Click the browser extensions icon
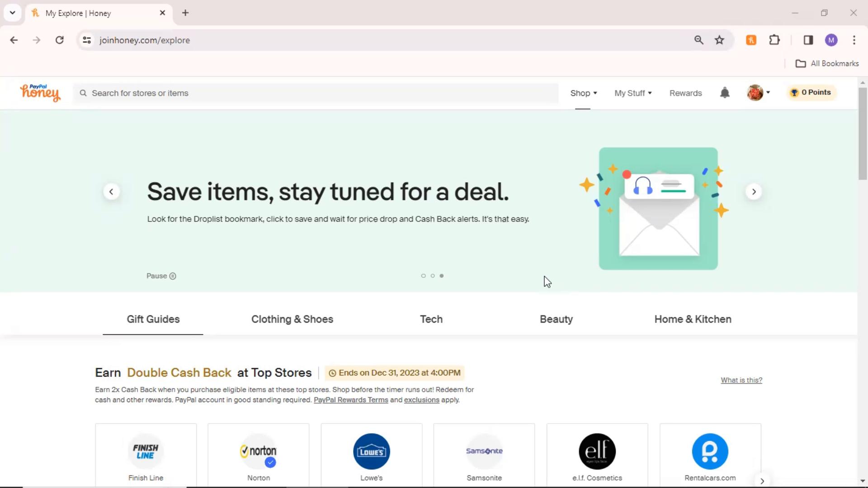868x488 pixels. (x=775, y=40)
